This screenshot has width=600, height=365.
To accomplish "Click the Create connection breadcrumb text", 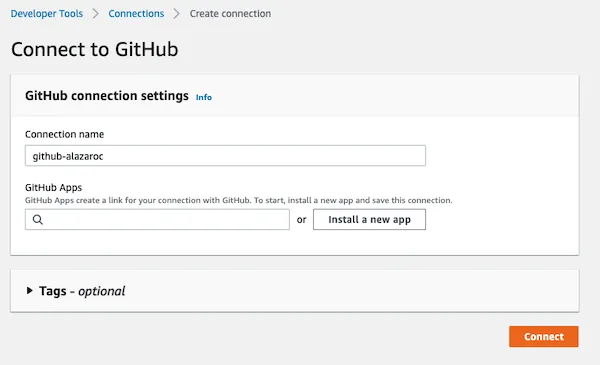I will tap(230, 14).
